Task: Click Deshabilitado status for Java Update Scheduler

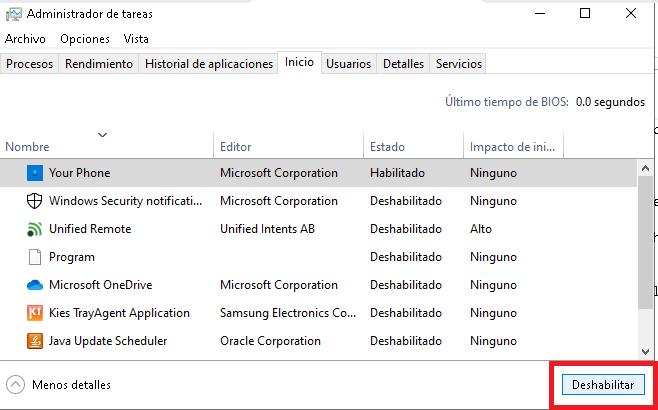Action: 406,341
